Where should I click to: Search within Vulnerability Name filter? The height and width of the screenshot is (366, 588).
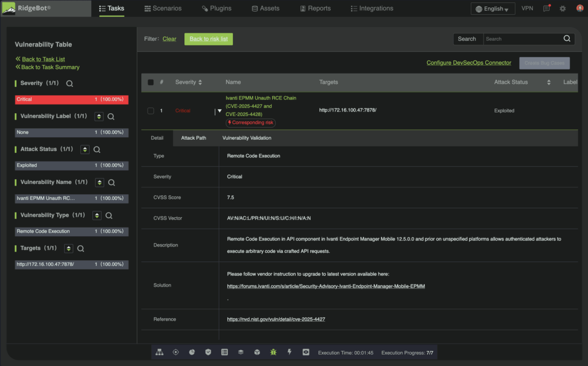pyautogui.click(x=111, y=183)
